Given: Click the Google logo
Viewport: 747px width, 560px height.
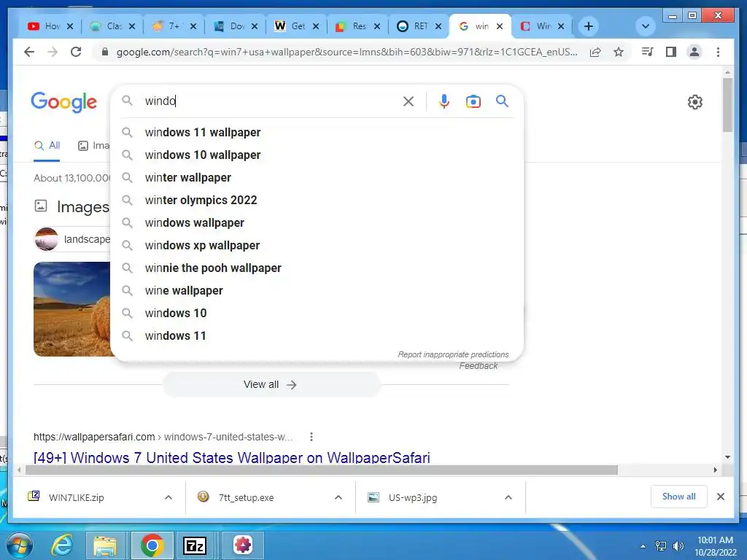Looking at the screenshot, I should point(64,102).
